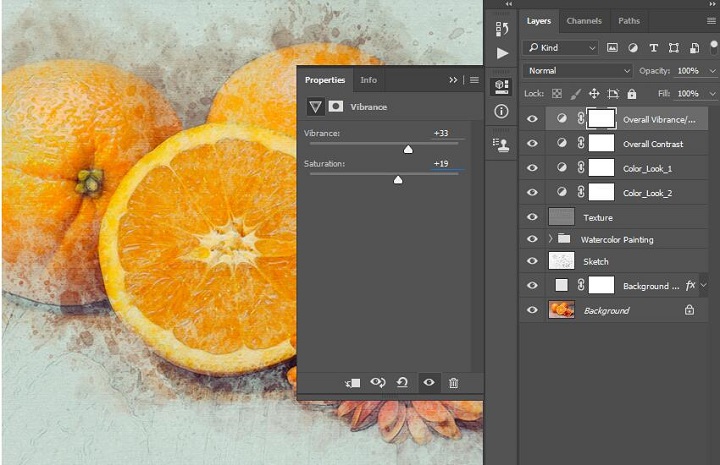Open the Actions panel play icon
Viewport: 720px width, 465px height.
click(502, 53)
